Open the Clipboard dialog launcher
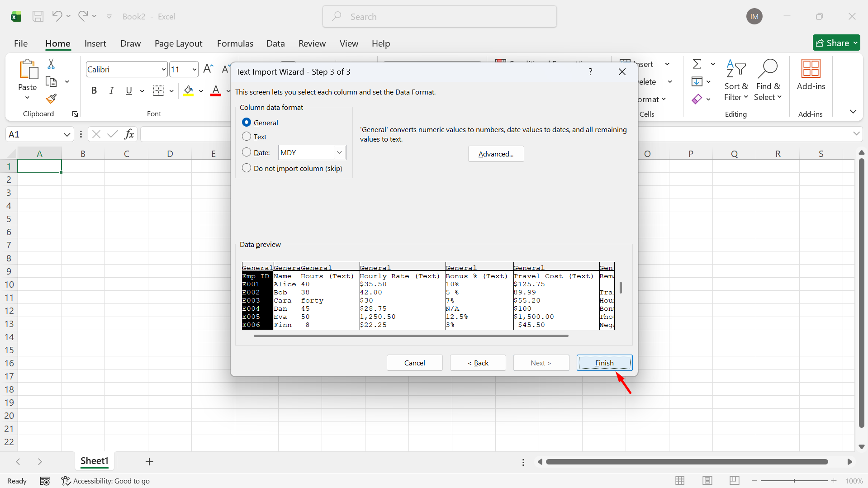This screenshot has width=868, height=488. [75, 114]
